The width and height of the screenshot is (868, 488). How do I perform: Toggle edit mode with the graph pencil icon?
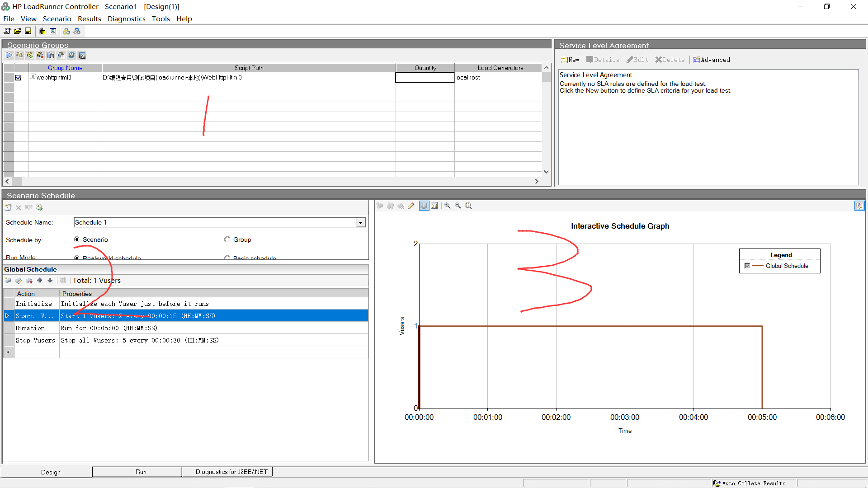[411, 206]
